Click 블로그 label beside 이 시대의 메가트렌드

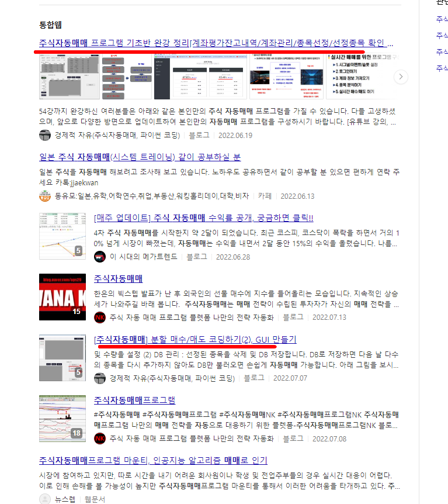coord(196,257)
